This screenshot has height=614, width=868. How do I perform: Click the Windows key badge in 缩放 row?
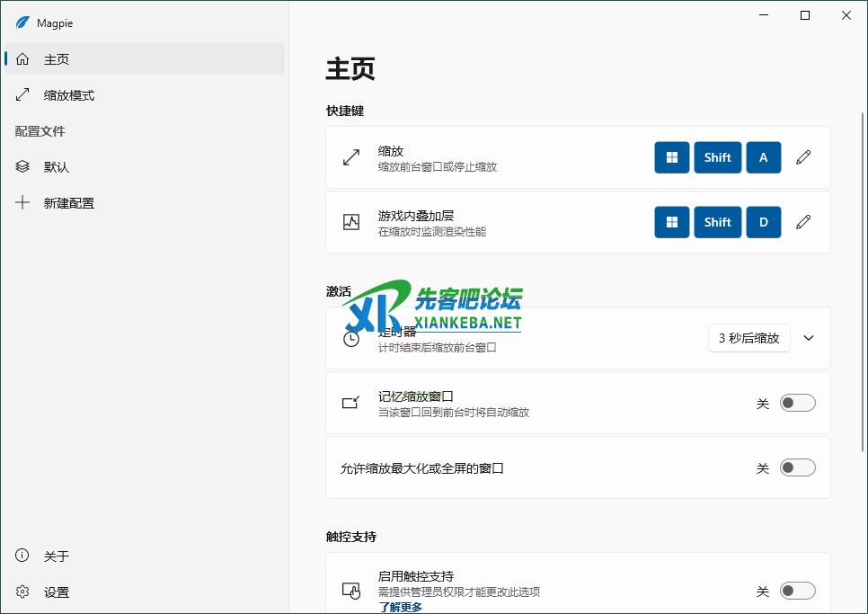pos(671,157)
